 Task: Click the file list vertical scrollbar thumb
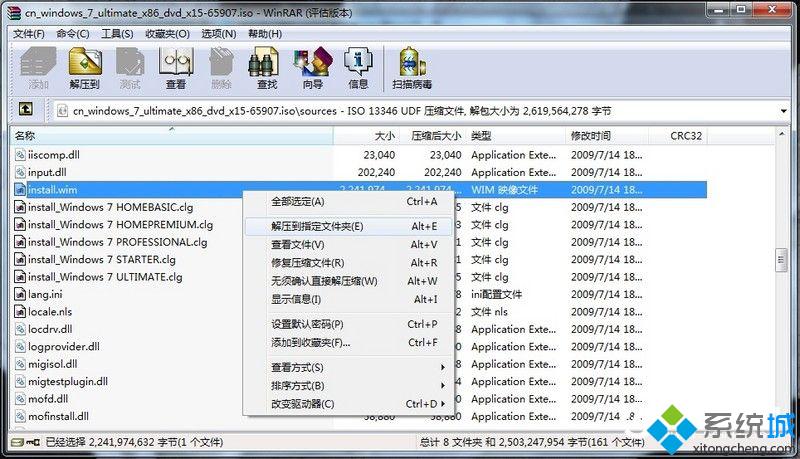[781, 261]
